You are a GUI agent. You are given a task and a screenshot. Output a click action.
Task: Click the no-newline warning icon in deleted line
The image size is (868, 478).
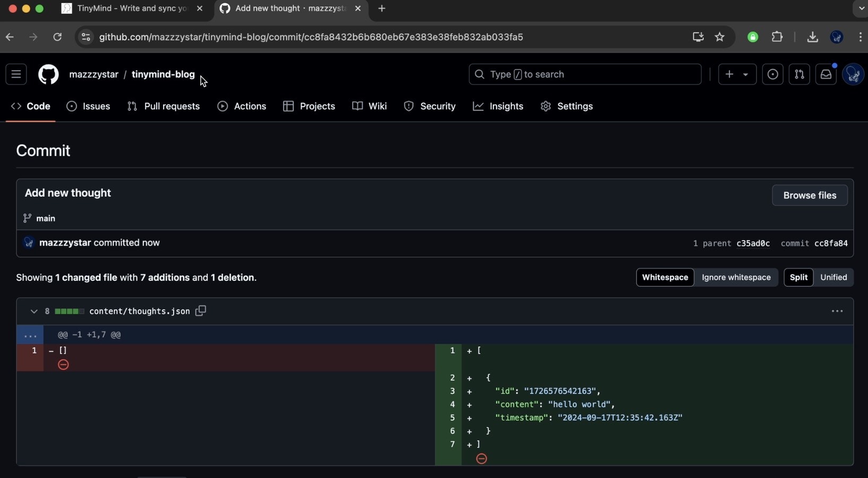point(63,364)
